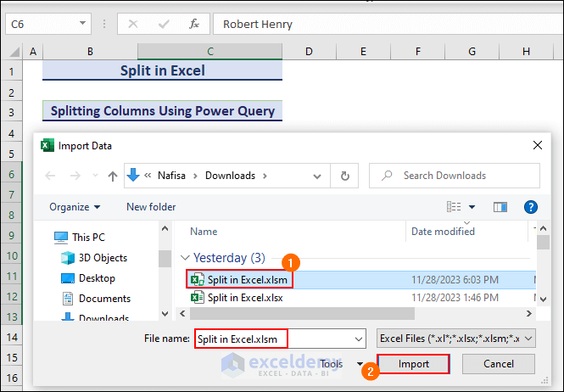Click formula bar containing Robert Henry

(388, 24)
